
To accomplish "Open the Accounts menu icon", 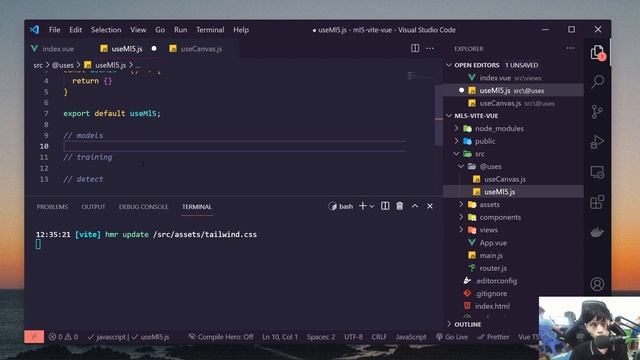I will (x=597, y=284).
